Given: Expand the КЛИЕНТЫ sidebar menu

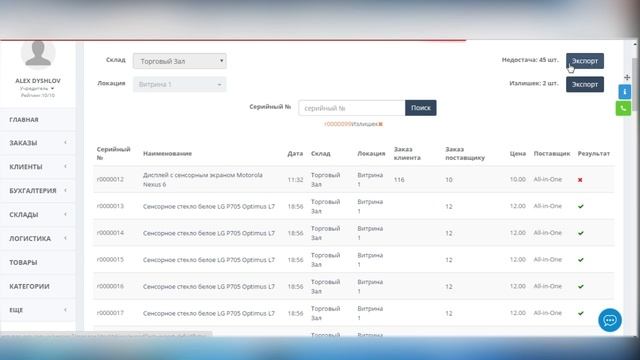Looking at the screenshot, I should [x=38, y=167].
